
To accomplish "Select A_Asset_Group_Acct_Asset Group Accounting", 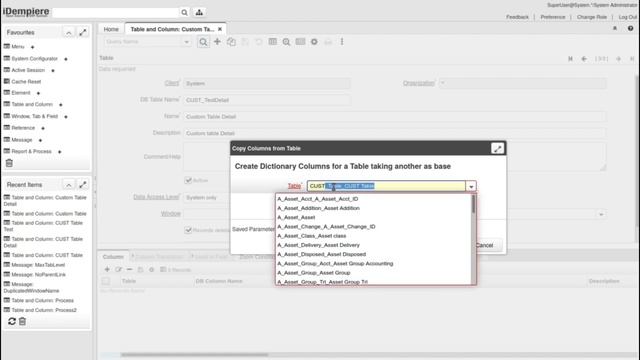I will point(335,264).
